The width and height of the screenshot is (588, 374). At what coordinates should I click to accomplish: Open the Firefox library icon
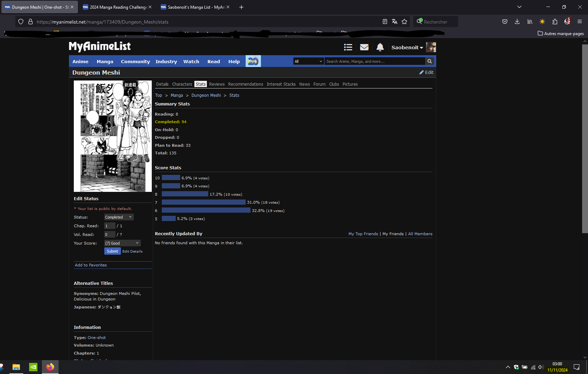coord(530,22)
